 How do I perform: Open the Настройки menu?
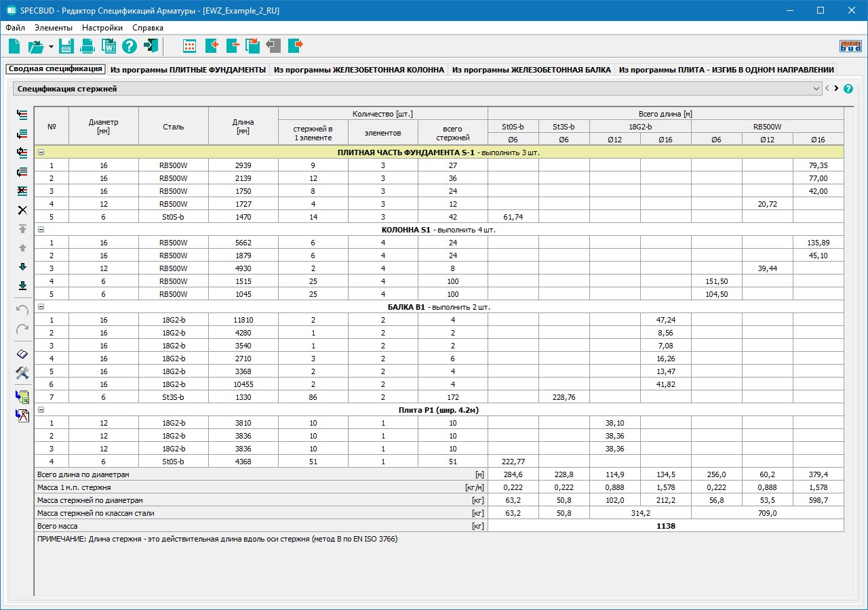point(102,28)
